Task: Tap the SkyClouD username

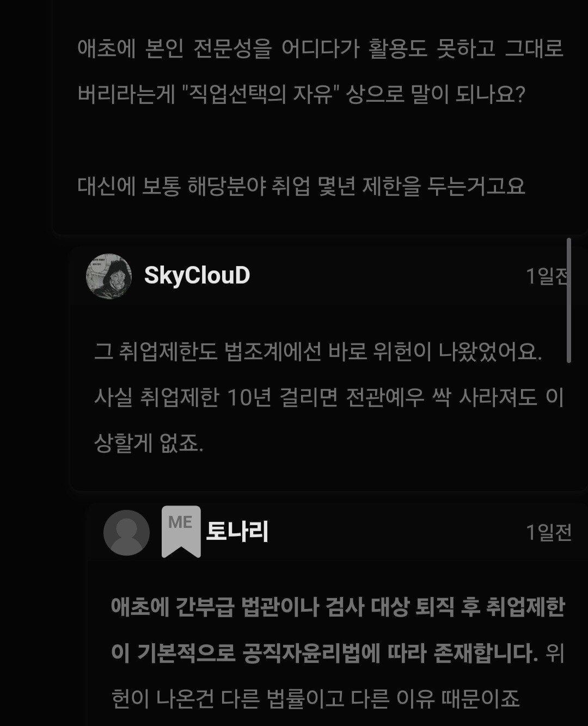Action: tap(197, 275)
